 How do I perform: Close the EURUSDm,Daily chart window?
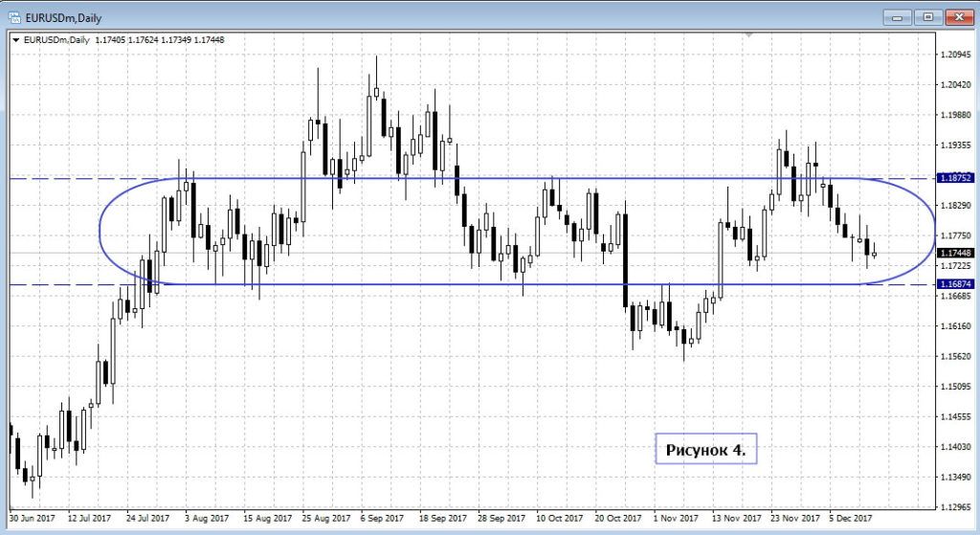(x=958, y=16)
